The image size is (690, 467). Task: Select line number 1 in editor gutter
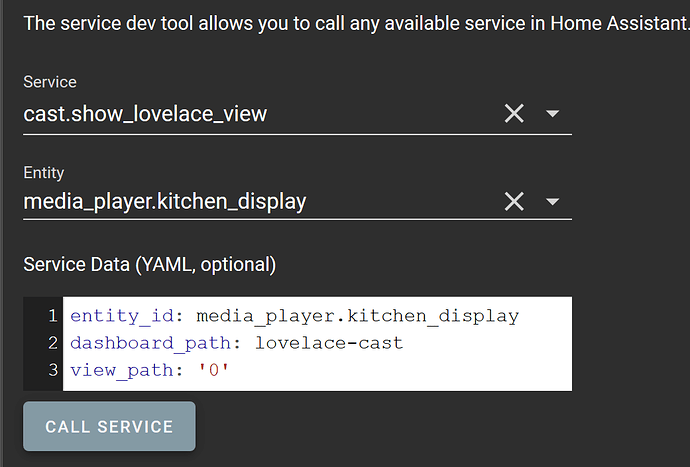pos(51,316)
